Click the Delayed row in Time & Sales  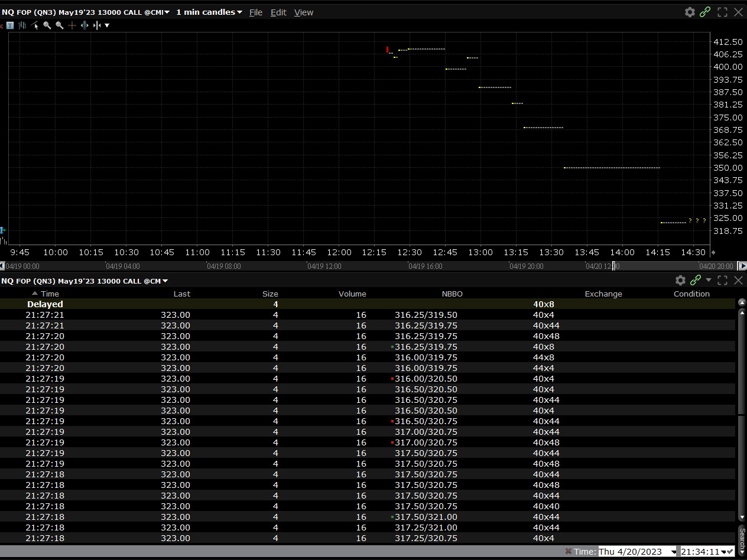point(368,304)
